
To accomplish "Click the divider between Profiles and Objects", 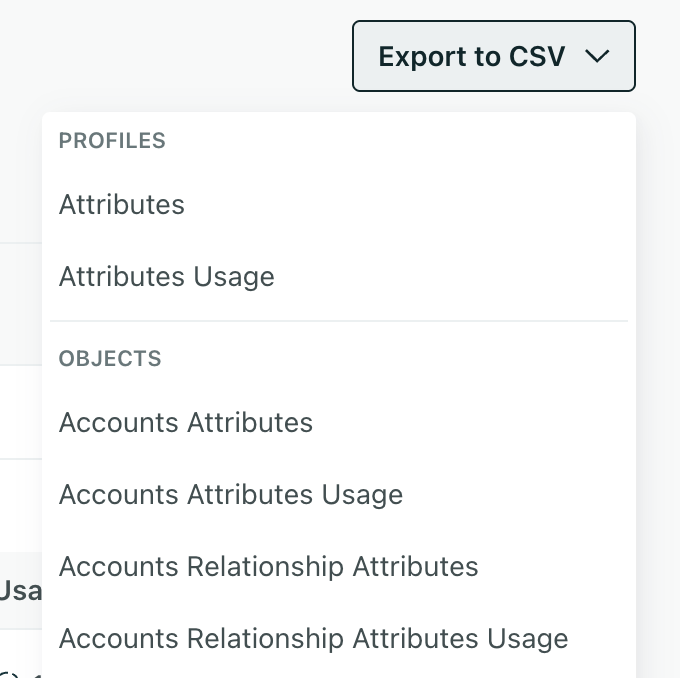I will pyautogui.click(x=339, y=321).
